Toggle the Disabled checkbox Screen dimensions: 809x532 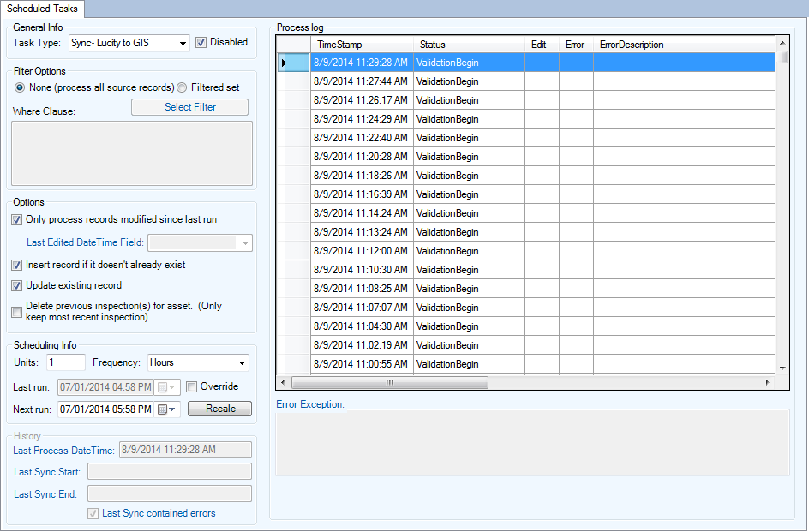point(201,43)
